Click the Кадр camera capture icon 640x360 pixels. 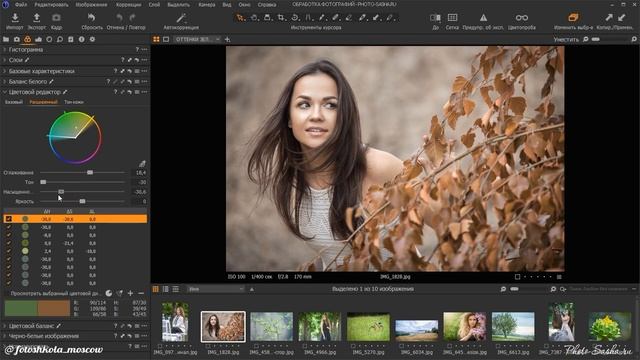(x=56, y=18)
